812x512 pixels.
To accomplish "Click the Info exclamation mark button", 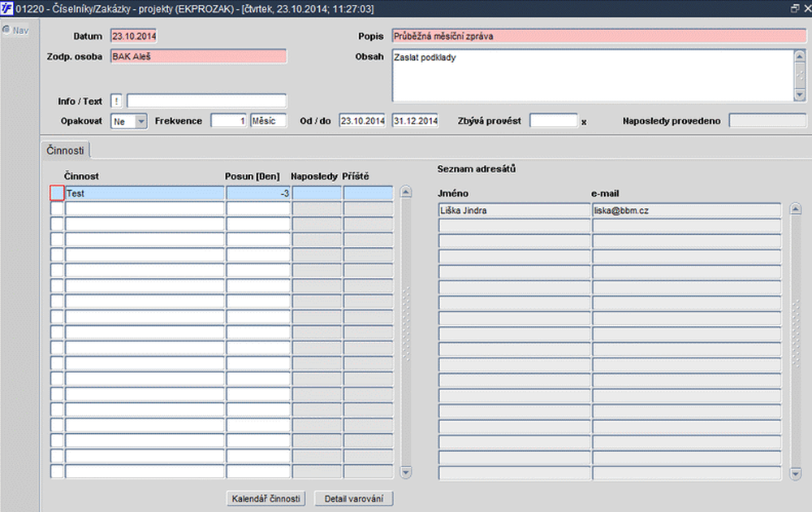I will point(116,101).
